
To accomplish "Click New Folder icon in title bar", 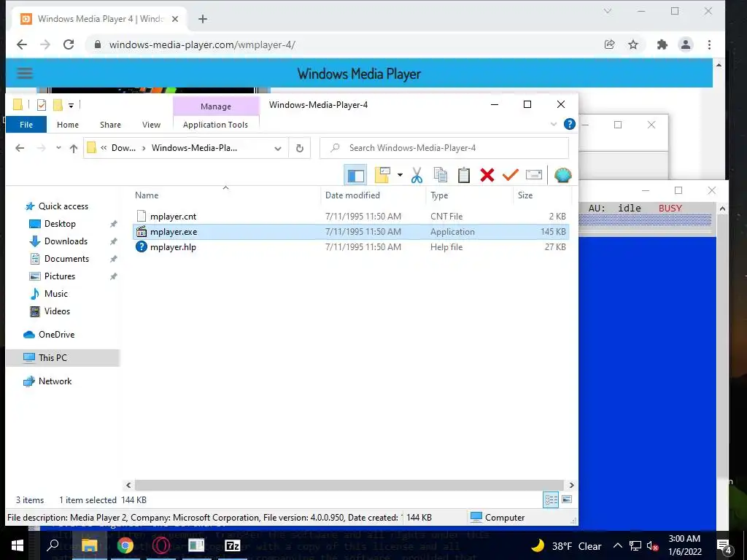I will click(x=58, y=104).
